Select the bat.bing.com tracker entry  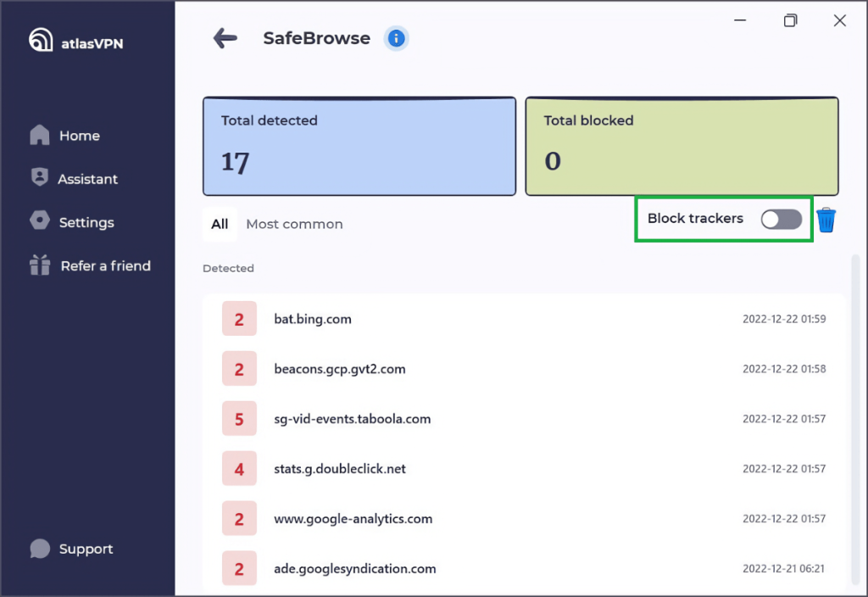click(x=524, y=319)
